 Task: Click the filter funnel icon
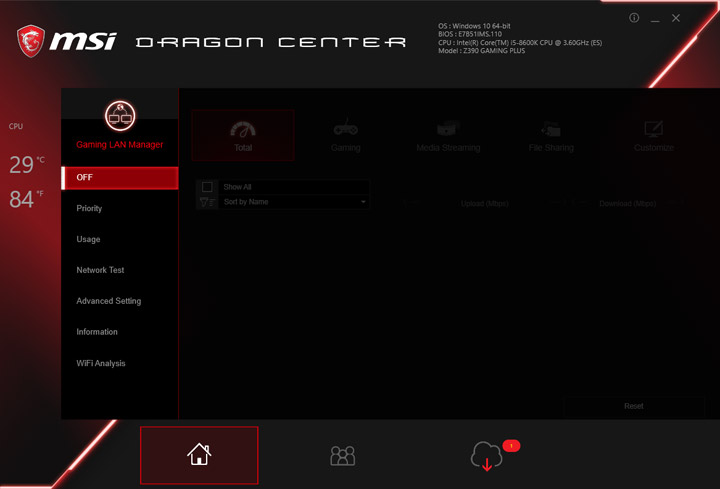[x=207, y=202]
